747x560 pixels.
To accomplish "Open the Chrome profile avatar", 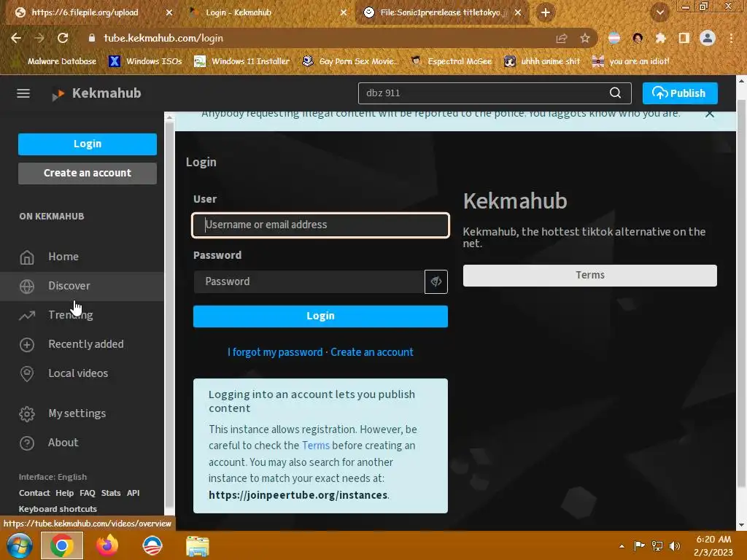I will (708, 38).
